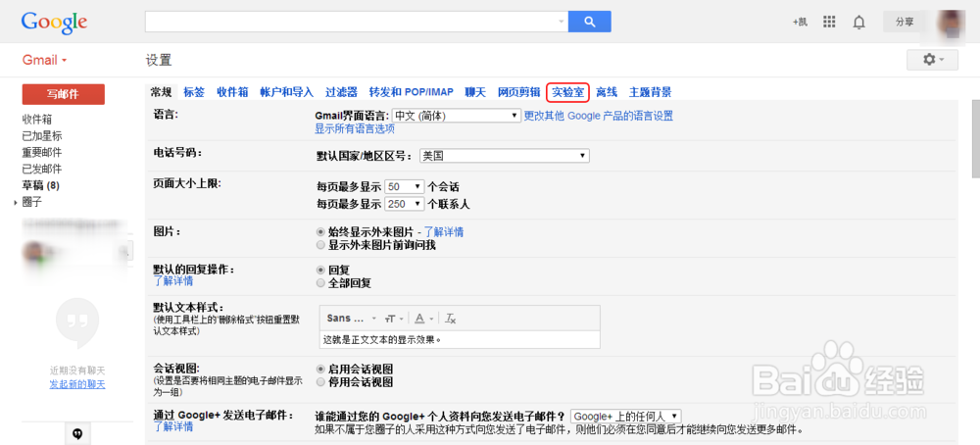Open 草稿 (8) in the left sidebar
This screenshot has height=445, width=980.
click(x=40, y=185)
